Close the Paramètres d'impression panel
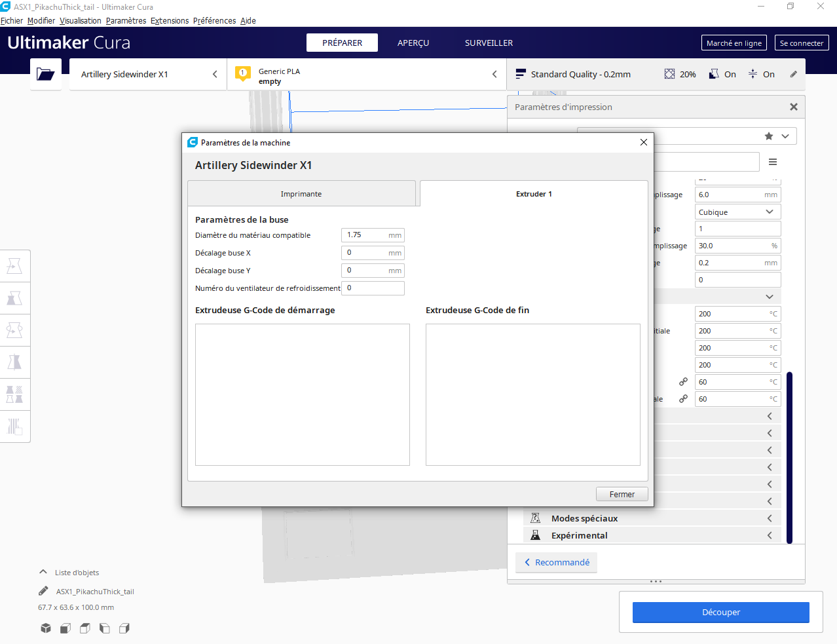 click(794, 107)
